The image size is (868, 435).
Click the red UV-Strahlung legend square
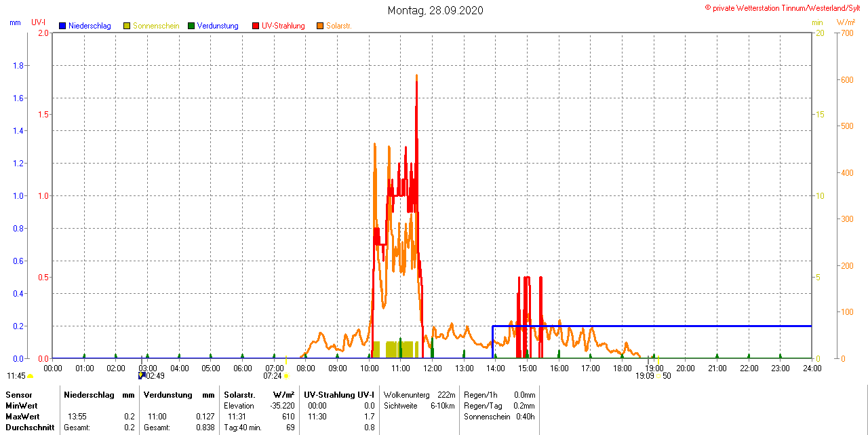pos(256,26)
